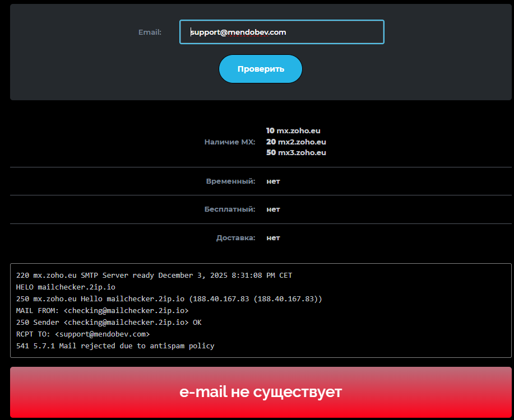Click the 'Email:' field label
Screen dimensions: 514x420
(x=150, y=32)
